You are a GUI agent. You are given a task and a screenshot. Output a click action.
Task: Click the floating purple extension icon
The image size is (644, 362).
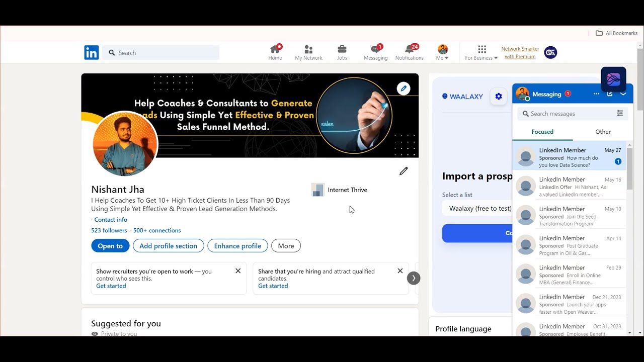tap(613, 79)
